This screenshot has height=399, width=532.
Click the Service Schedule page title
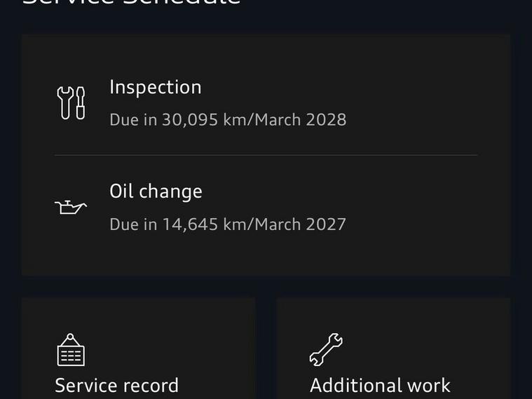(x=132, y=3)
